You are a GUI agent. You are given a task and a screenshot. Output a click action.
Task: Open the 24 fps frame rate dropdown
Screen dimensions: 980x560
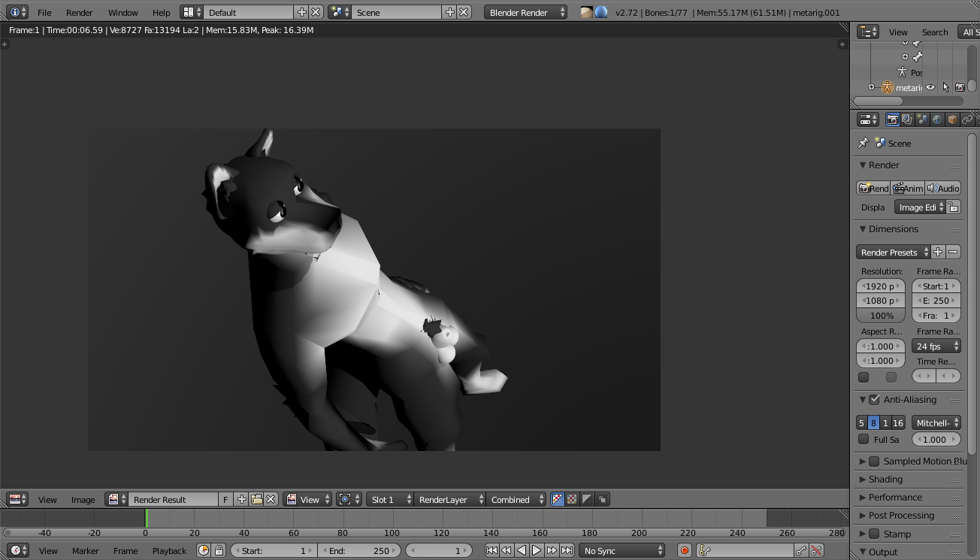pos(936,346)
